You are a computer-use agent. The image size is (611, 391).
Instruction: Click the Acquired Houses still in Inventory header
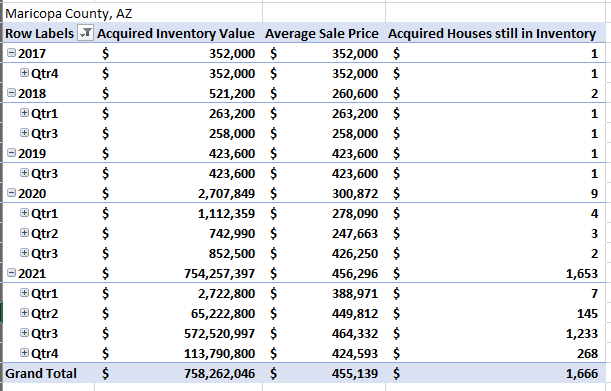coord(492,34)
